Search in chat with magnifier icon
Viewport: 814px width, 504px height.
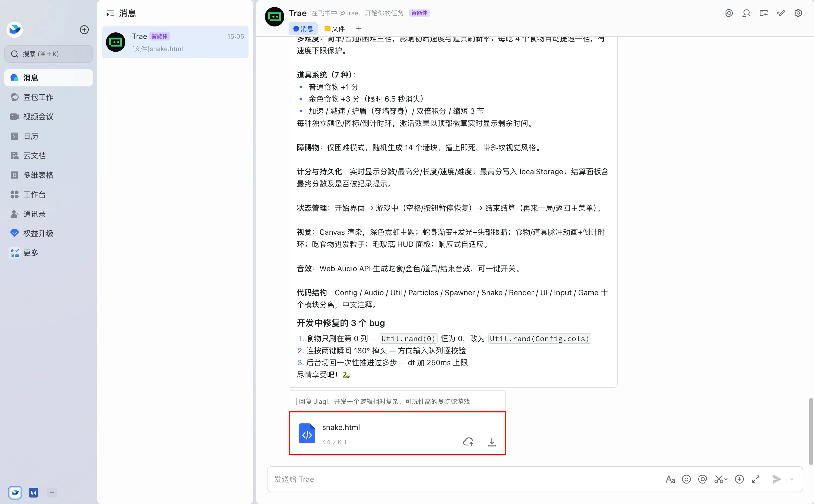click(x=746, y=13)
